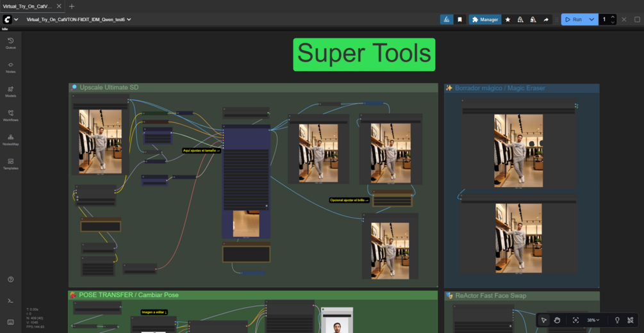Click top Magic Eraser image preview
The image size is (644, 333).
(518, 150)
